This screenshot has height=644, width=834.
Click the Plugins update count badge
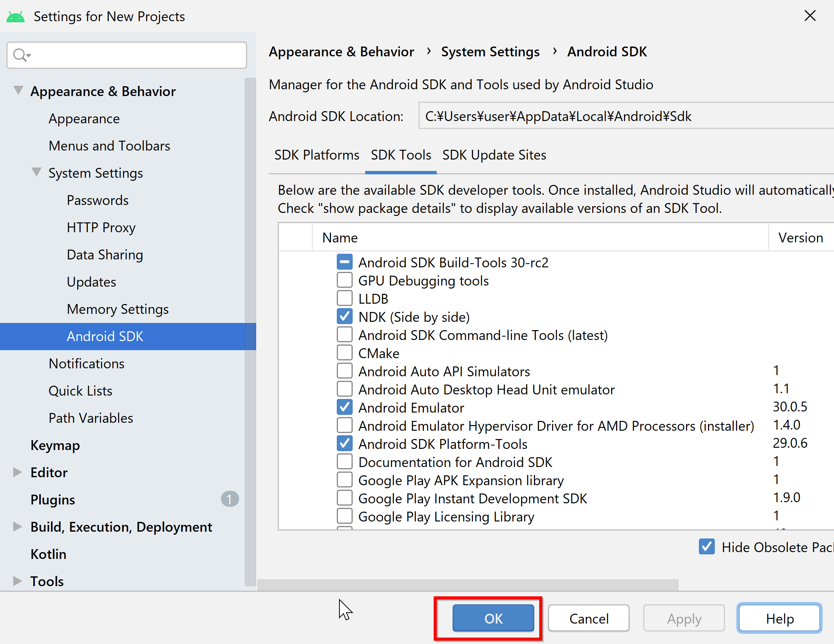tap(230, 499)
